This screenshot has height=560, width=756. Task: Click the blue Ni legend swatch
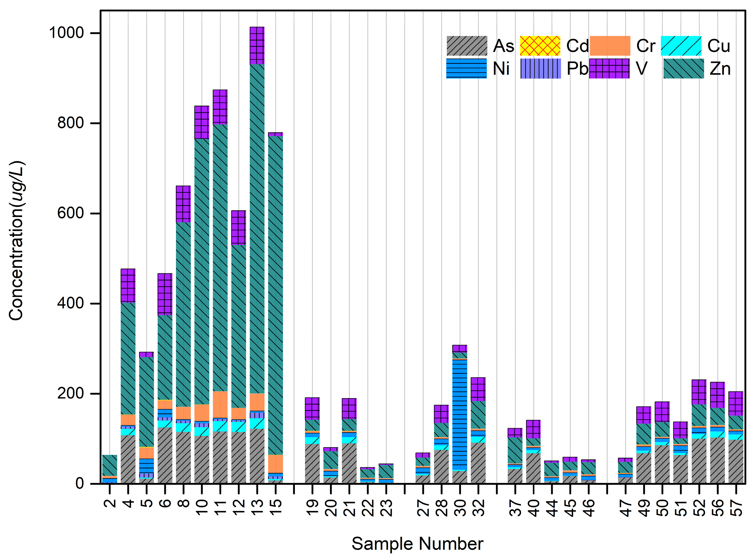click(467, 68)
